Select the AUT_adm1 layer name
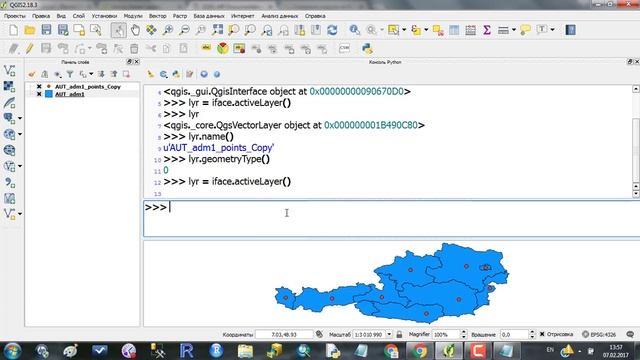The image size is (640, 360). [70, 94]
